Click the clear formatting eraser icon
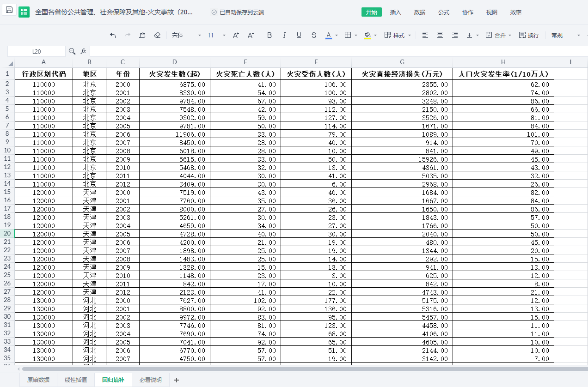Viewport: 588px width, 387px height. (x=157, y=35)
